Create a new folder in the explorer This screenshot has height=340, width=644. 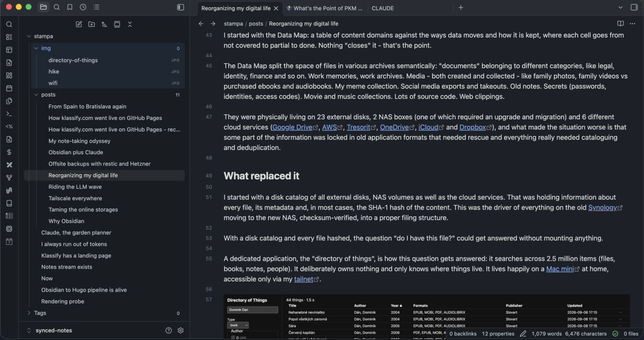point(92,24)
